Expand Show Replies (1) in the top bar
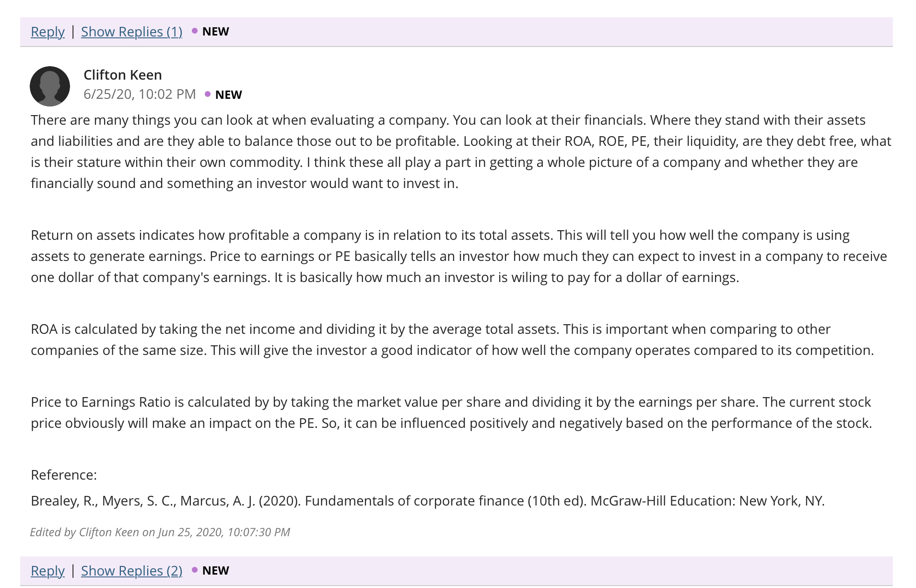This screenshot has width=916, height=588. point(131,32)
